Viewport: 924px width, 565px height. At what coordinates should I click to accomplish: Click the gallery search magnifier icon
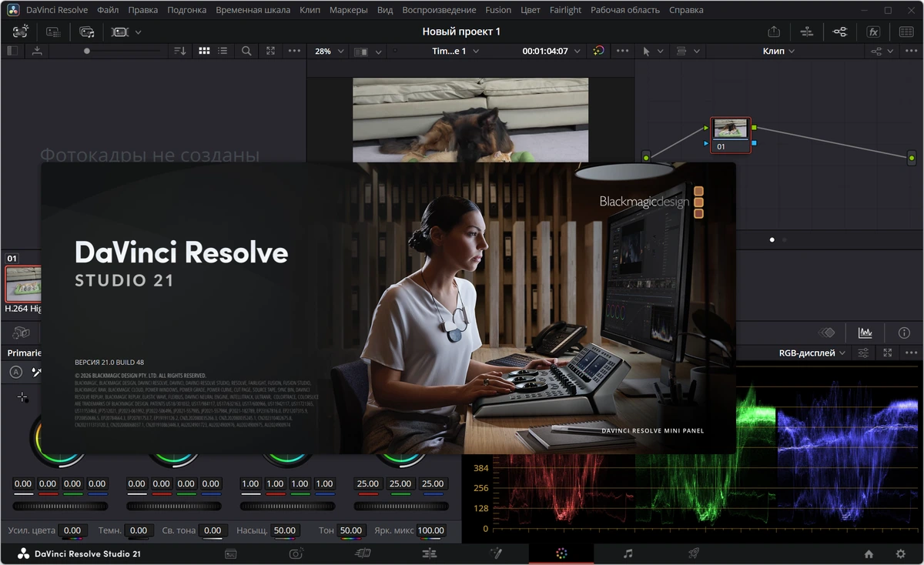[x=246, y=51]
